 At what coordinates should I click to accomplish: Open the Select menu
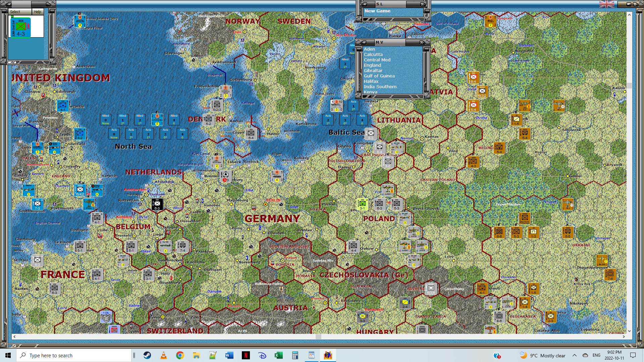click(x=15, y=12)
